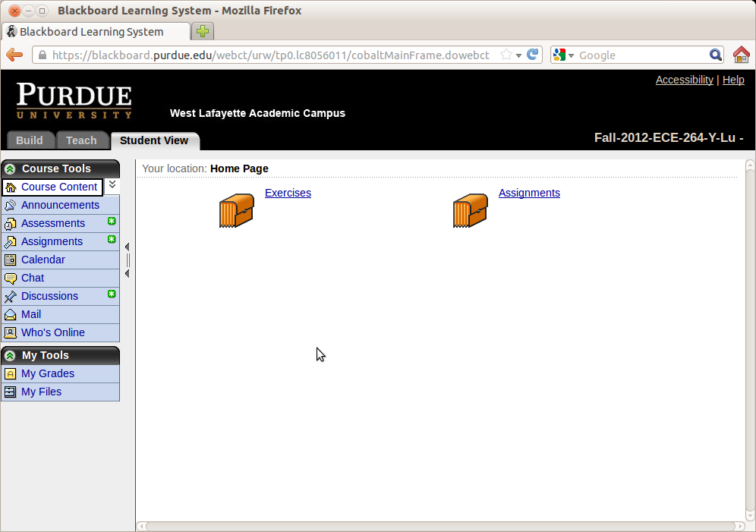Click the Google search input field
756x532 pixels.
[x=641, y=55]
